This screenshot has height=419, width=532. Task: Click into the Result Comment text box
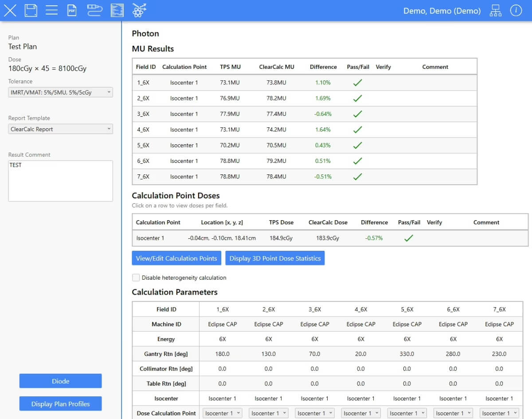[60, 181]
